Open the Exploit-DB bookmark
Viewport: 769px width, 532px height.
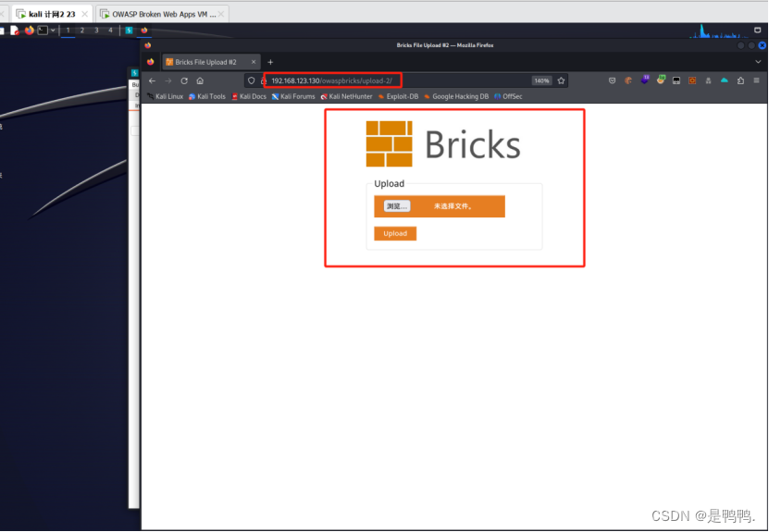(x=398, y=96)
